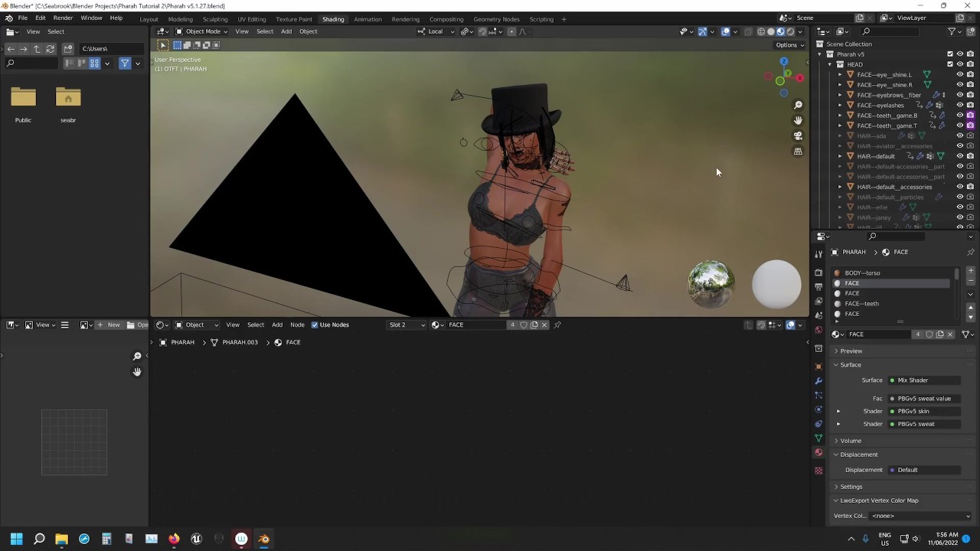Open the Tool properties tab
The height and width of the screenshot is (551, 980).
[818, 254]
